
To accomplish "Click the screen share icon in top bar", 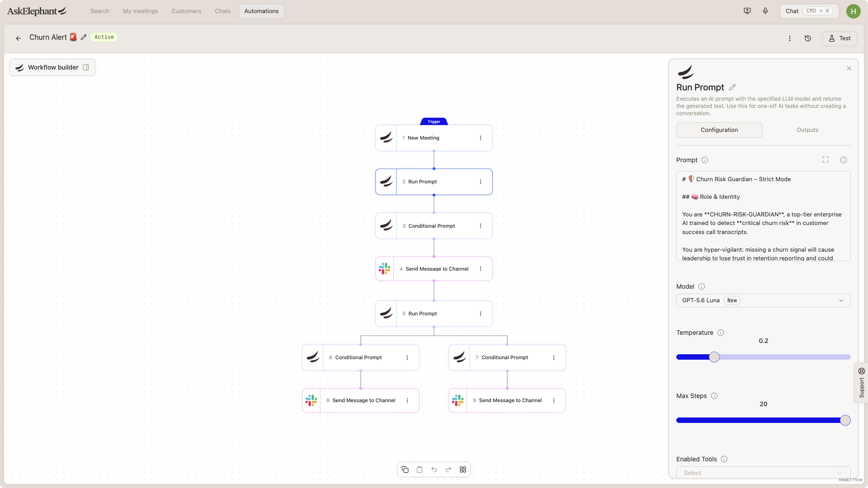I will tap(747, 11).
